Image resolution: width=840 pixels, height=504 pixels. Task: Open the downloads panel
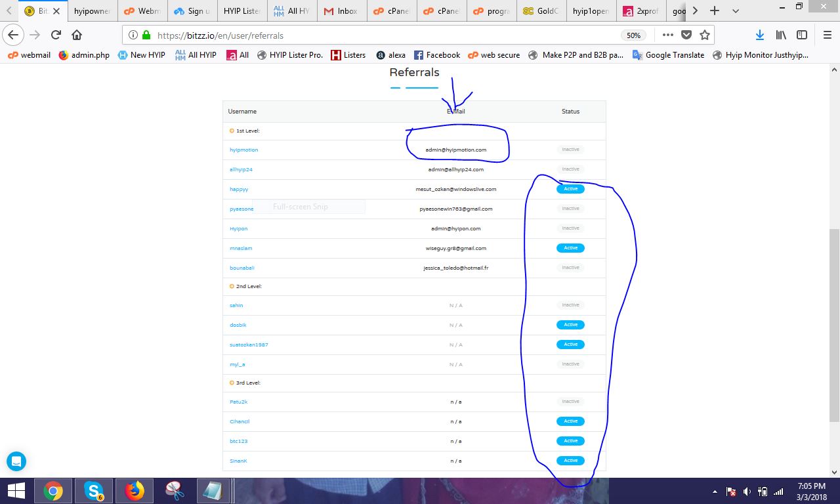[x=759, y=35]
